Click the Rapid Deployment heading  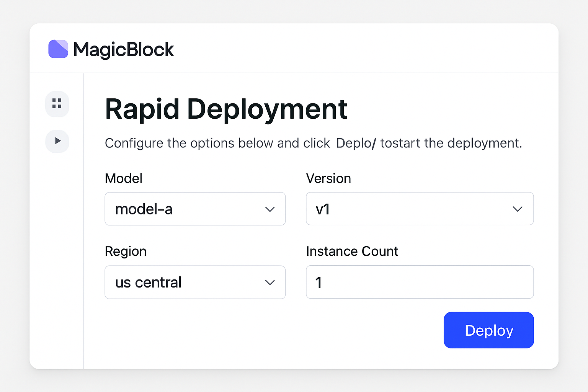click(226, 109)
